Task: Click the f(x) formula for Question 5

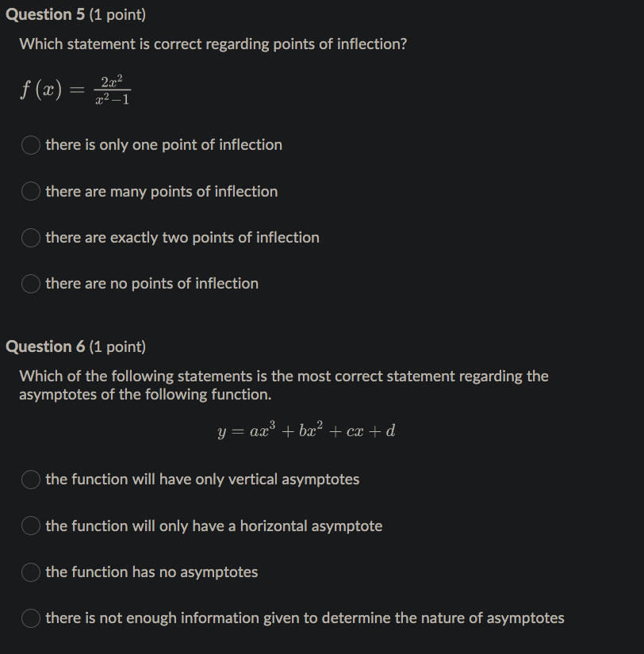Action: point(75,88)
